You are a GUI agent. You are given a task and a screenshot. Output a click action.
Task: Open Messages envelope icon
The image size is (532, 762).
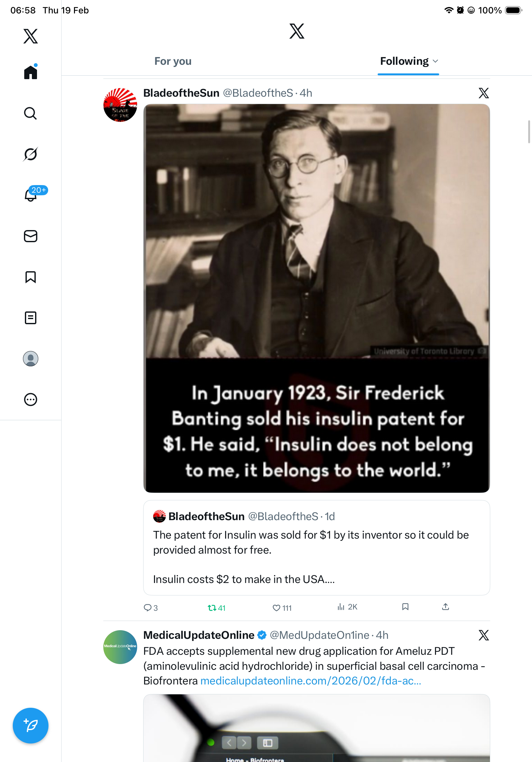click(x=31, y=236)
